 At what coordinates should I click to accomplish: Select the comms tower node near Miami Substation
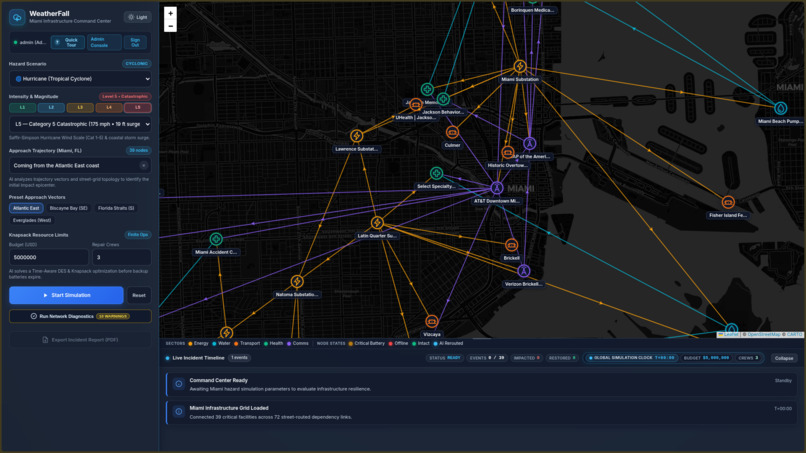(529, 143)
